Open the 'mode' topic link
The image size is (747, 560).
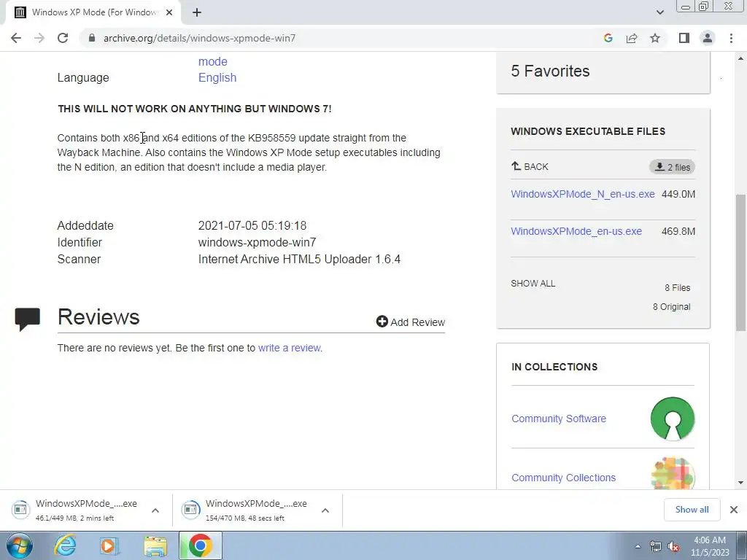pos(212,61)
